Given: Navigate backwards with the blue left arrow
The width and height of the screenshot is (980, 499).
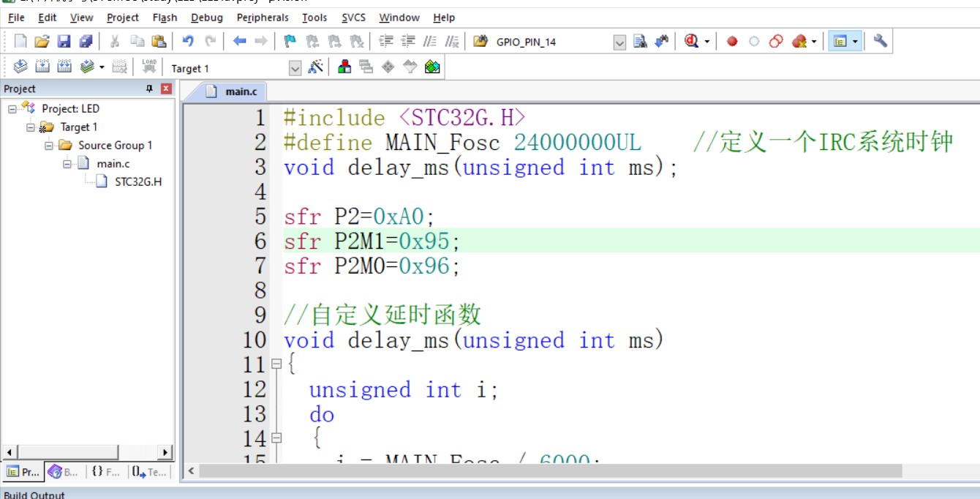Looking at the screenshot, I should coord(239,42).
